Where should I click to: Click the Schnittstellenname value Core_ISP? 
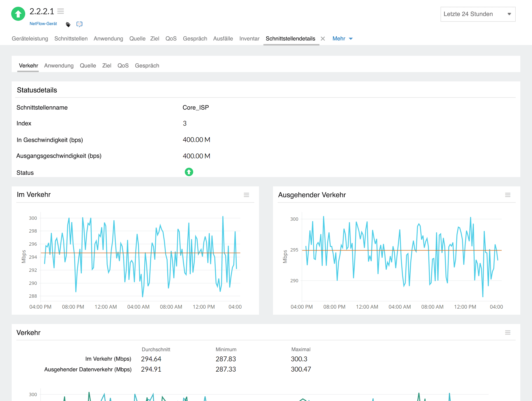[196, 108]
